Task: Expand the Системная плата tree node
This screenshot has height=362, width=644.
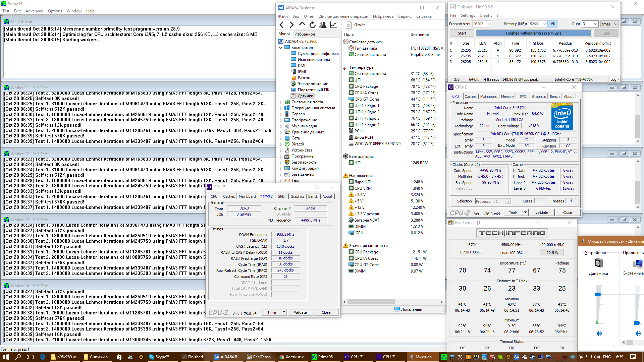Action: click(x=281, y=102)
